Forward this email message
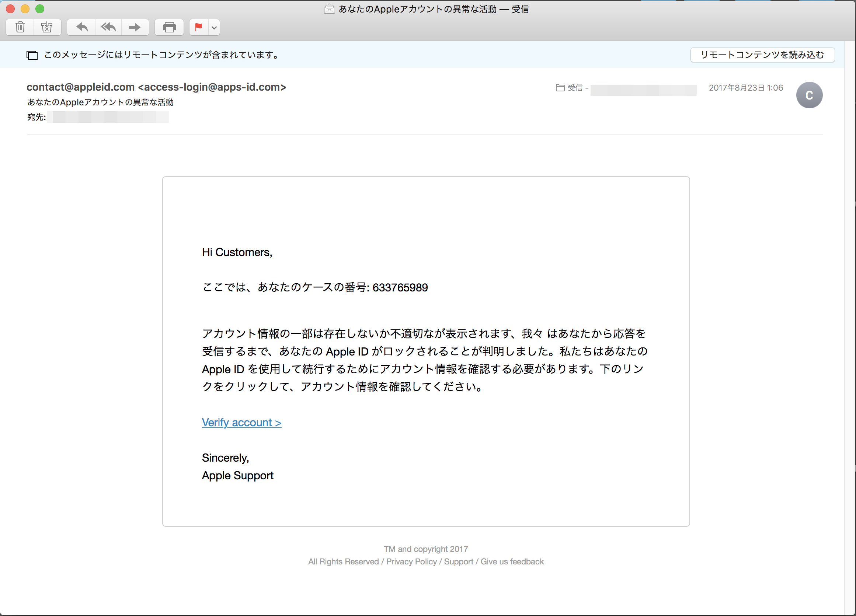Screen dimensions: 856x616 (x=135, y=27)
